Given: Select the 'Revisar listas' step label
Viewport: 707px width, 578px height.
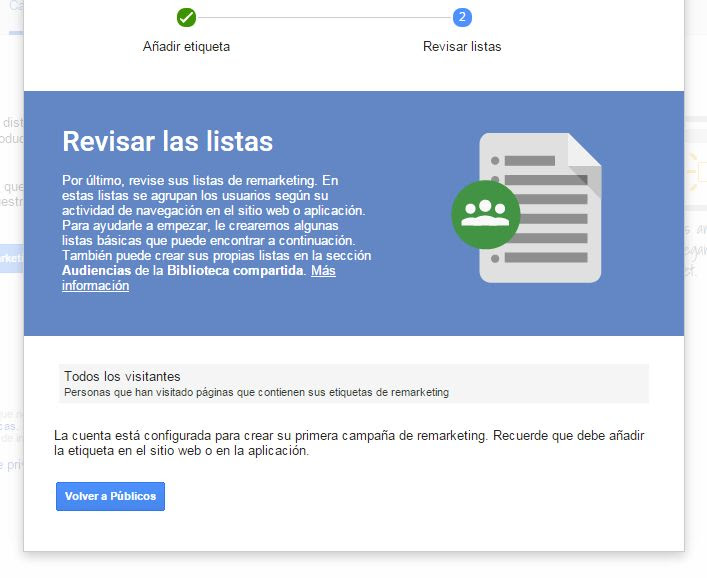Looking at the screenshot, I should click(x=462, y=46).
